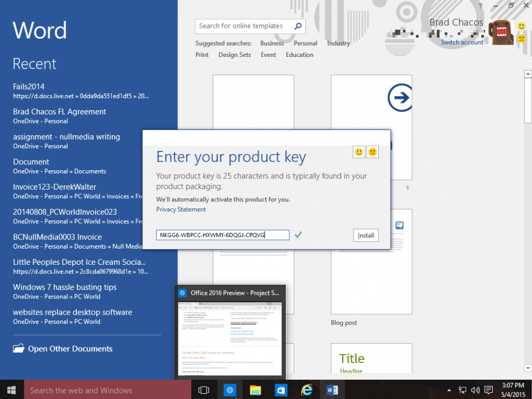
Task: Open Task View on the taskbar
Action: tap(204, 390)
